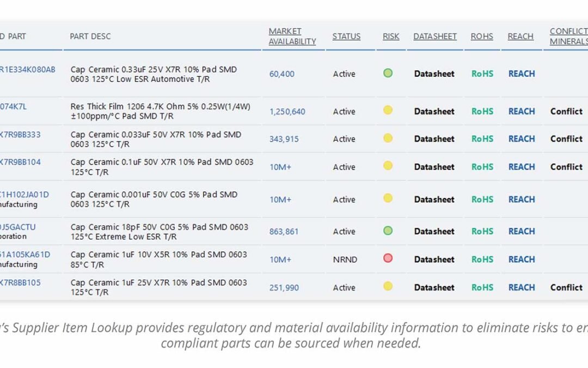Image resolution: width=588 pixels, height=368 pixels.
Task: Open Conflict link for 4.7K Ohm resistor
Action: (566, 111)
